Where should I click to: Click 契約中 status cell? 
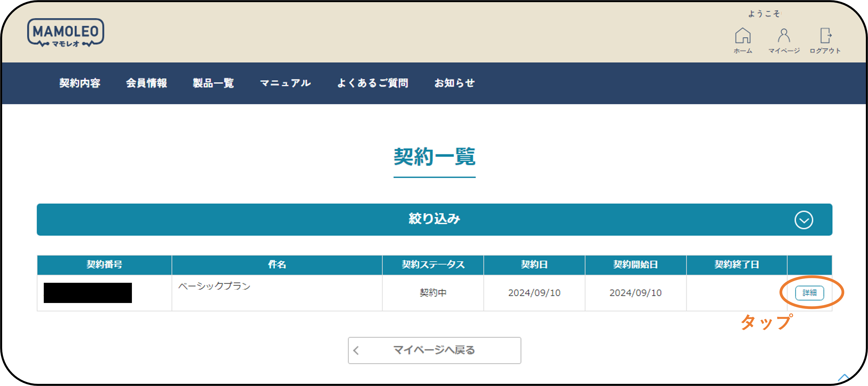pyautogui.click(x=433, y=293)
